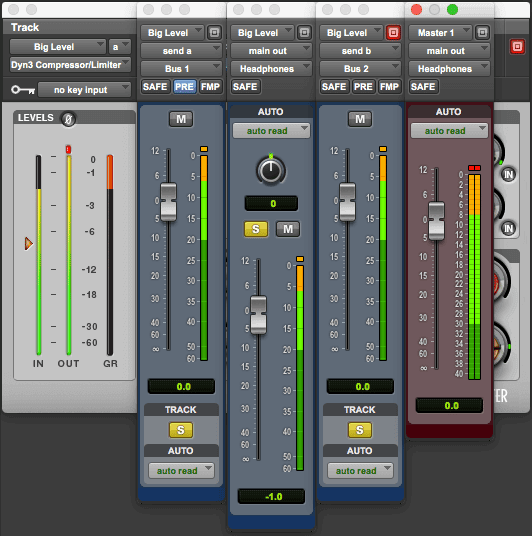Open main out selector in Big Level window

271,51
